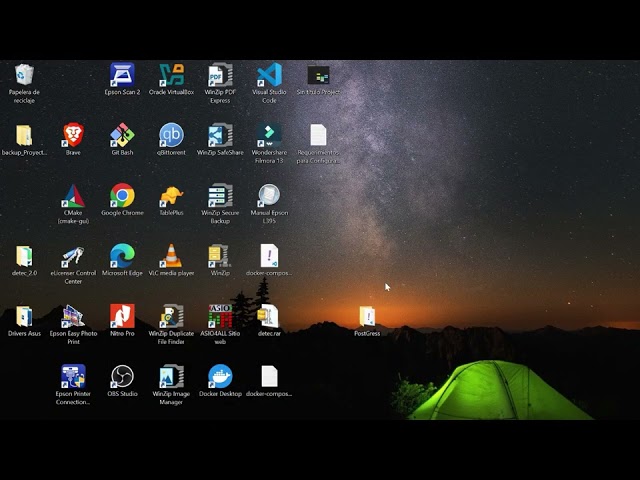Select the WinZip PDF Express icon

[220, 75]
